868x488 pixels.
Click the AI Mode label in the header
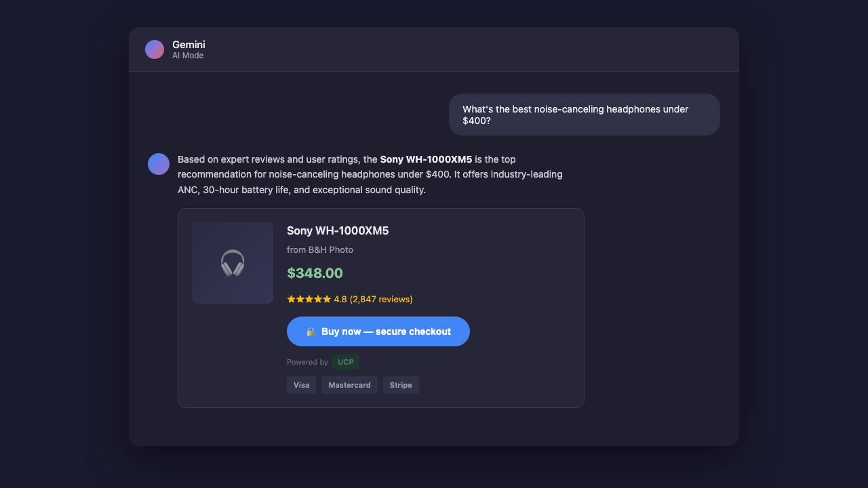tap(189, 56)
